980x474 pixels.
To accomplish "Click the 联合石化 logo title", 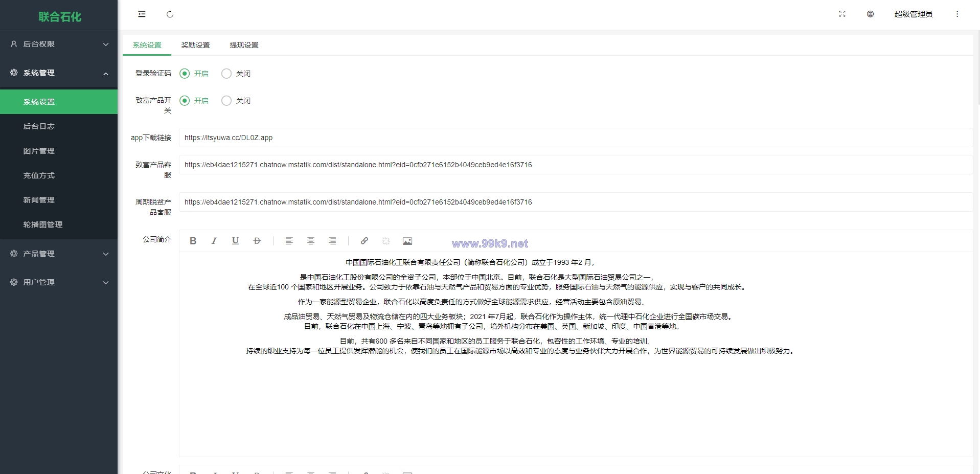I will (60, 17).
